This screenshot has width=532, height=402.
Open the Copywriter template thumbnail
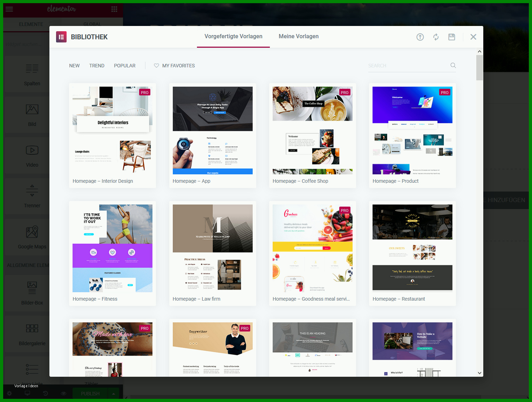click(213, 349)
